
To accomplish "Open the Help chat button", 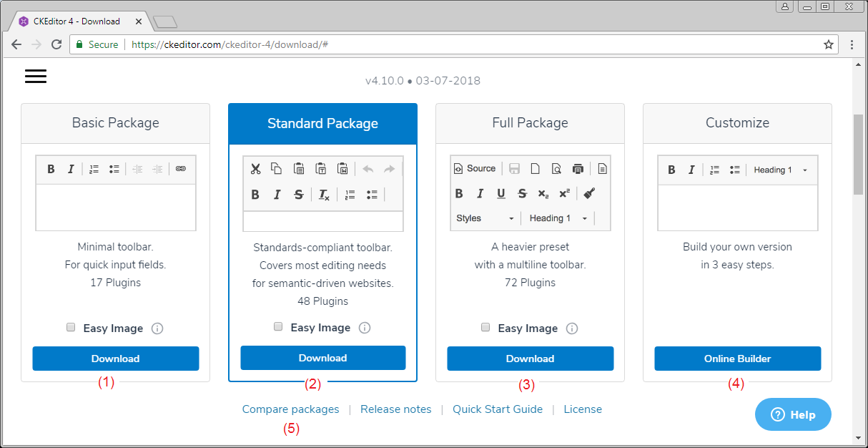I will coord(793,414).
